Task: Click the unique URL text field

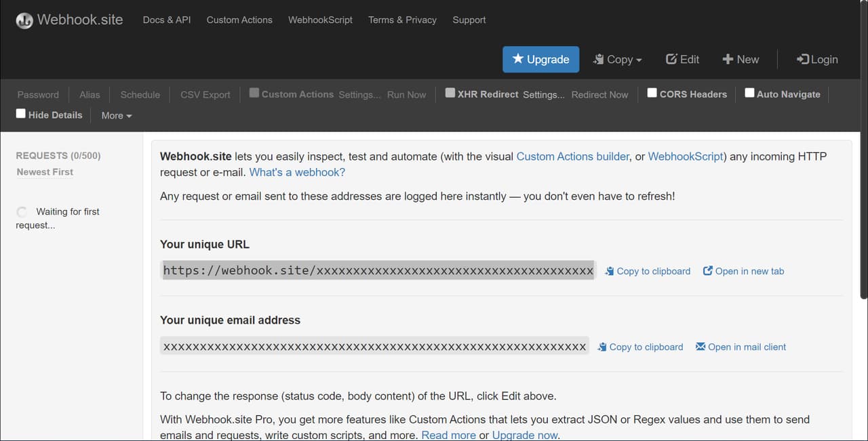Action: [378, 271]
